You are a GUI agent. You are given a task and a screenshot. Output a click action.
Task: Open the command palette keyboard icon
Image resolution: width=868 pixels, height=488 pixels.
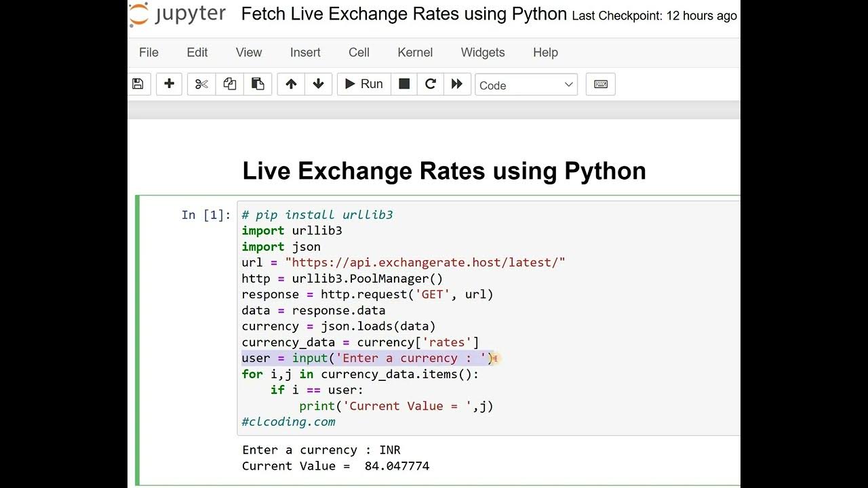pyautogui.click(x=600, y=84)
